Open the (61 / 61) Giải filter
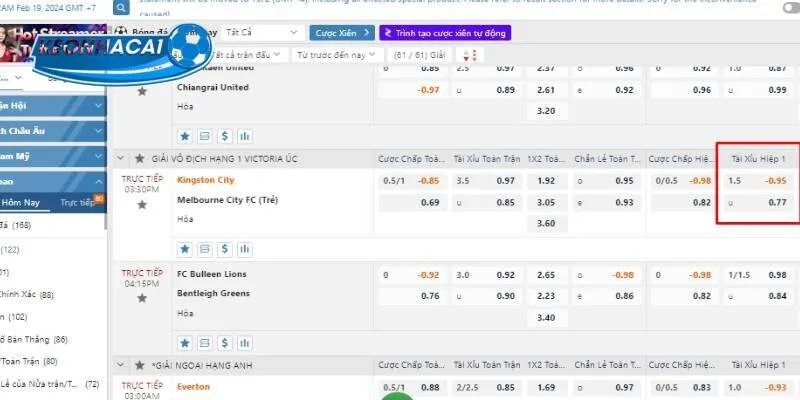The height and width of the screenshot is (400, 800). (419, 55)
